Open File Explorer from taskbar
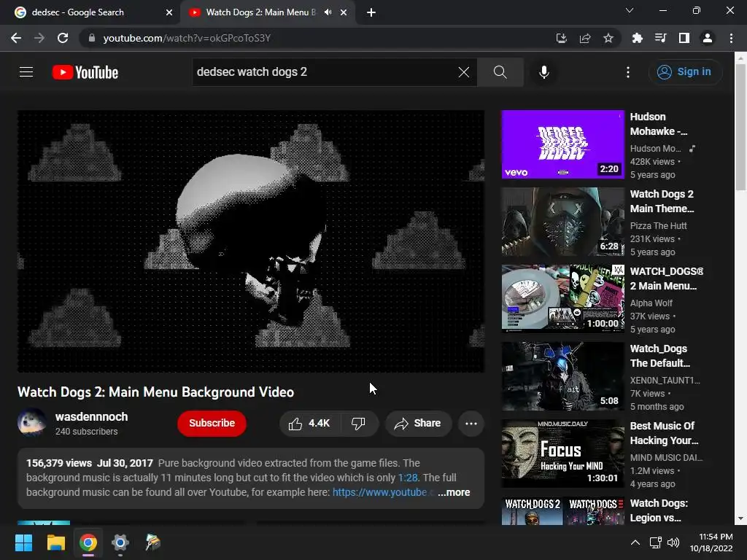The image size is (747, 560). click(55, 542)
